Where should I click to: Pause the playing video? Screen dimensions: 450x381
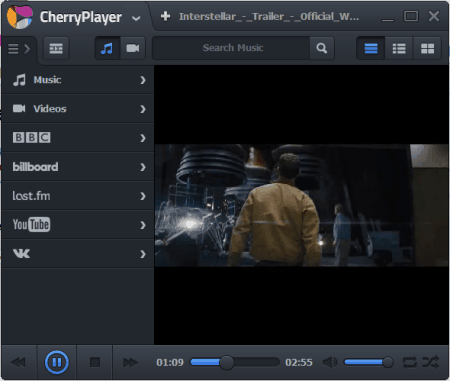(57, 362)
